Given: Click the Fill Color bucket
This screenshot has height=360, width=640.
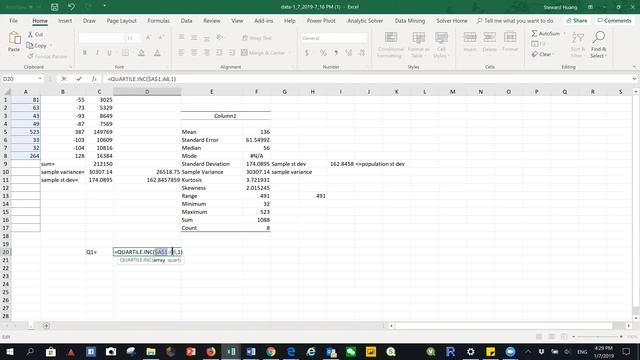Looking at the screenshot, I should tap(141, 53).
